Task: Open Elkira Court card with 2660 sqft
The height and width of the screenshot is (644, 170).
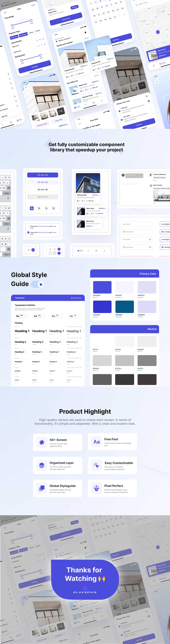Action: pyautogui.click(x=91, y=211)
